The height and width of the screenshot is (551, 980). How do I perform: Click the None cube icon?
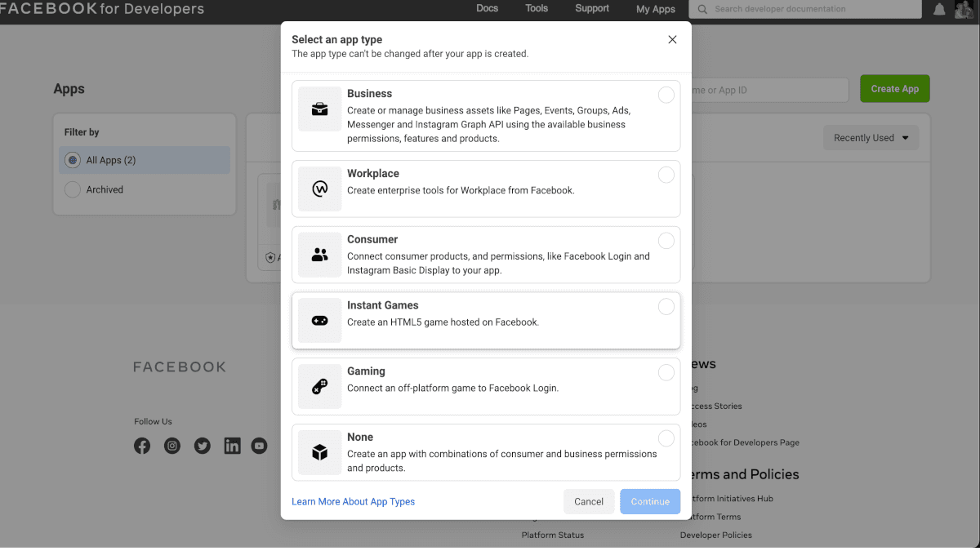tap(320, 452)
